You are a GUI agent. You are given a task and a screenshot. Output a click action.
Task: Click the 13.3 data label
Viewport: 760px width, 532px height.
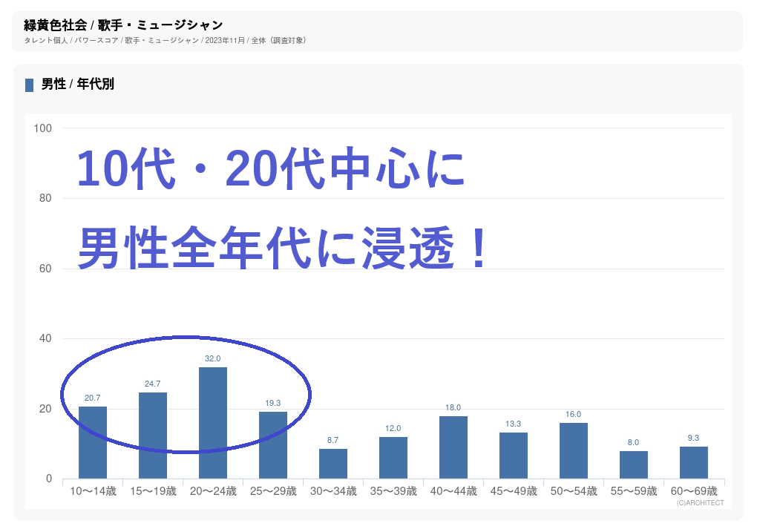click(514, 424)
